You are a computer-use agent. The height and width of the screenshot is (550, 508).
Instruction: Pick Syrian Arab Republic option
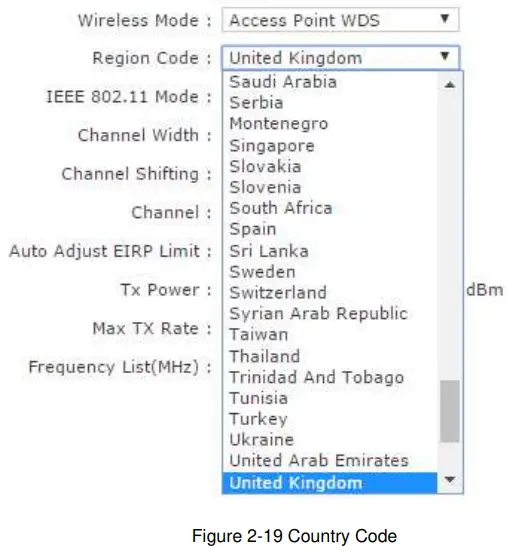(330, 314)
